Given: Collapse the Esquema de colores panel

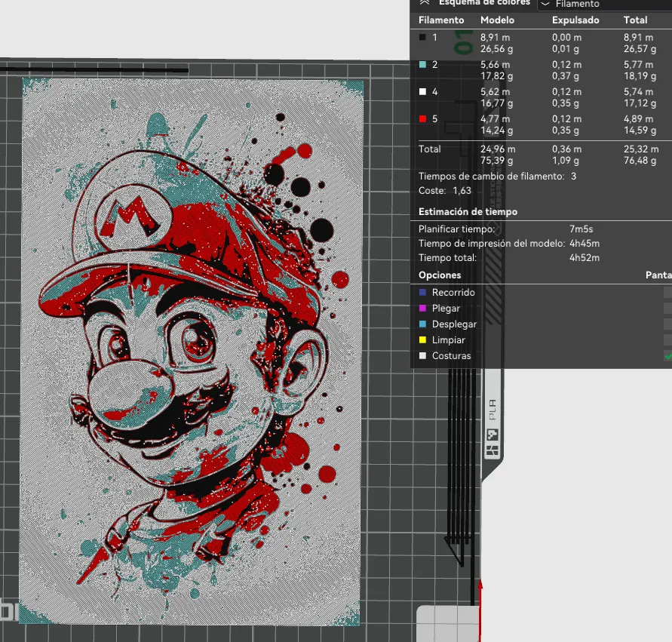Looking at the screenshot, I should (423, 3).
